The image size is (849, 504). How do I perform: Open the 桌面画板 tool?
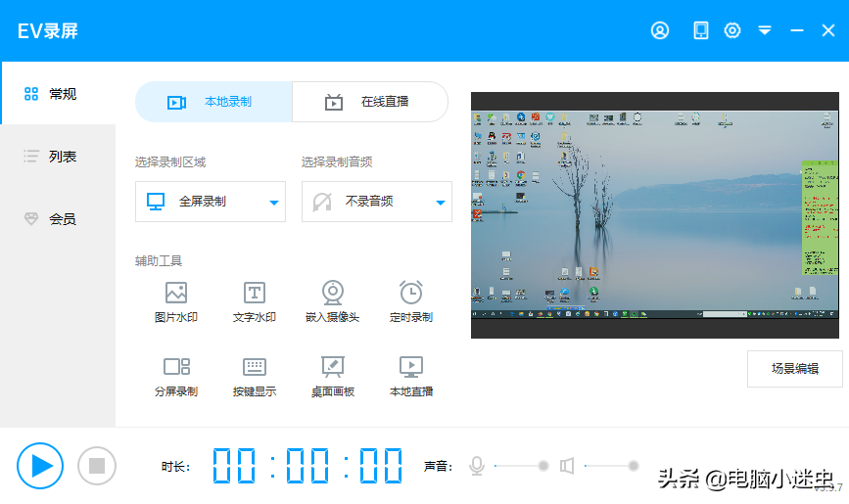click(x=333, y=377)
